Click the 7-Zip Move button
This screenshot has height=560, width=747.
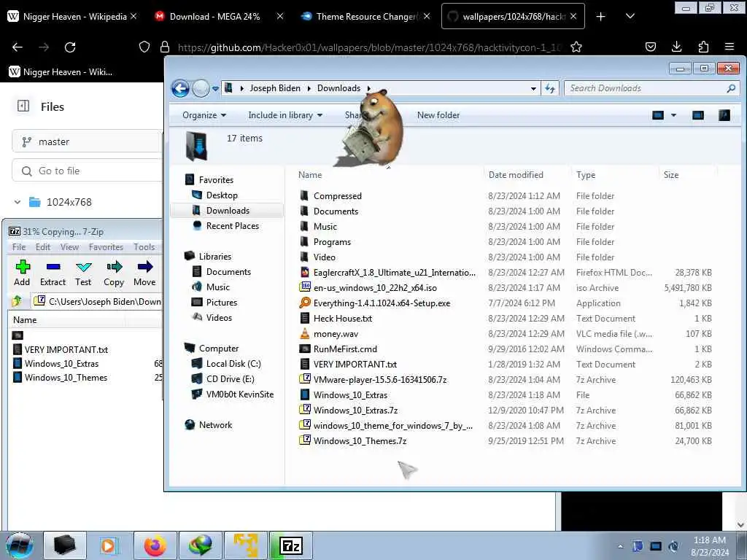[x=144, y=273]
